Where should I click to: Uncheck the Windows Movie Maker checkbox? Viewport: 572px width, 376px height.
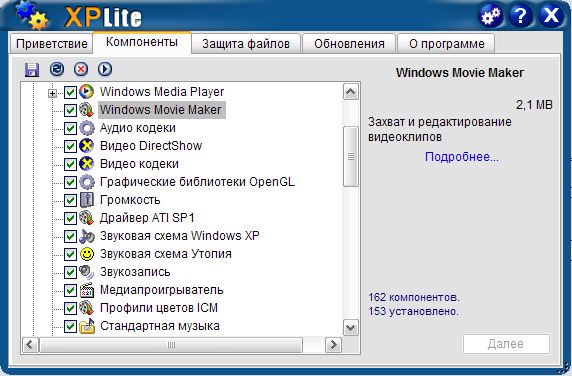[70, 110]
